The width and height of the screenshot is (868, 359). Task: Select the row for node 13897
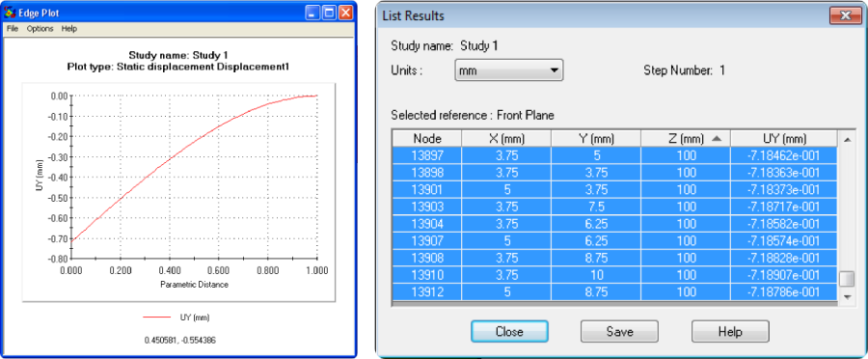click(614, 155)
